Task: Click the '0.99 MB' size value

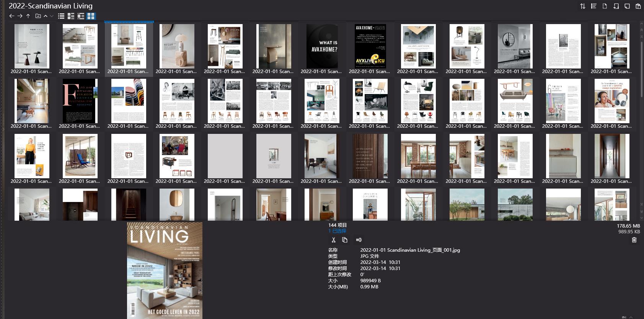Action: pyautogui.click(x=369, y=286)
